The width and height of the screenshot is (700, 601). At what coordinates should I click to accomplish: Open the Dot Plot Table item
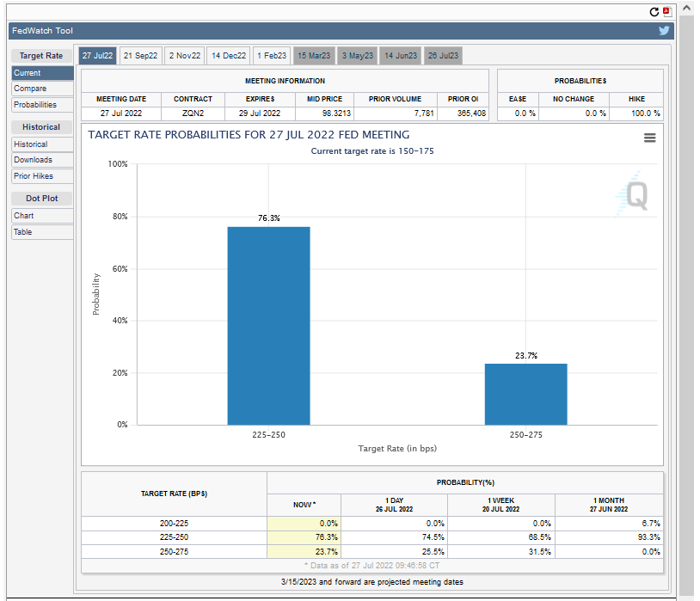42,232
